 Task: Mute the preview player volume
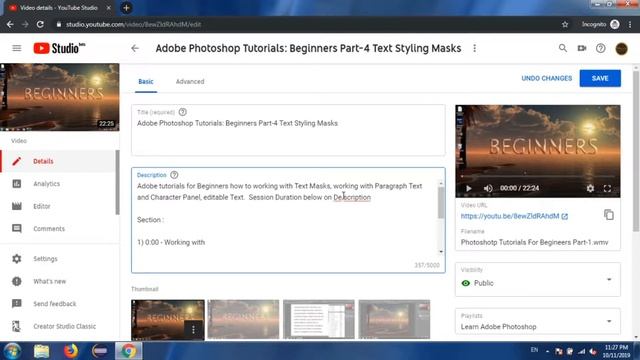click(488, 188)
